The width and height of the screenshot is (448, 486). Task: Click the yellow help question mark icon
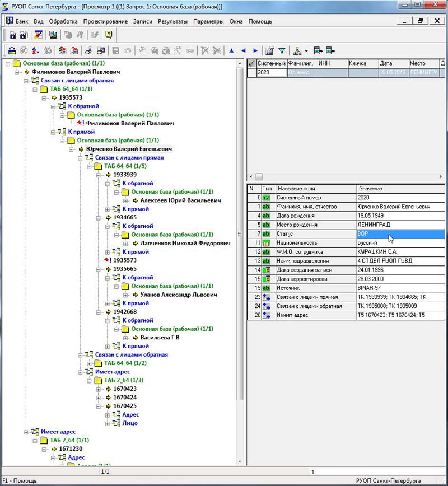tap(109, 34)
